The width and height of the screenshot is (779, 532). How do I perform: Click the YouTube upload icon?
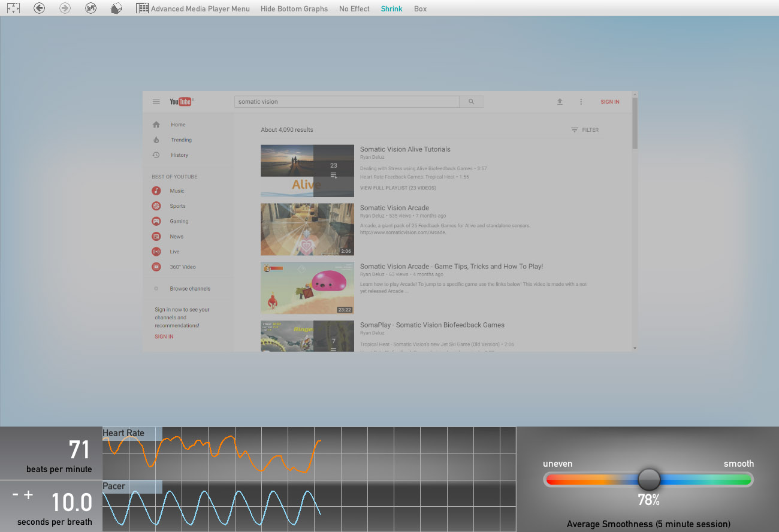tap(560, 102)
